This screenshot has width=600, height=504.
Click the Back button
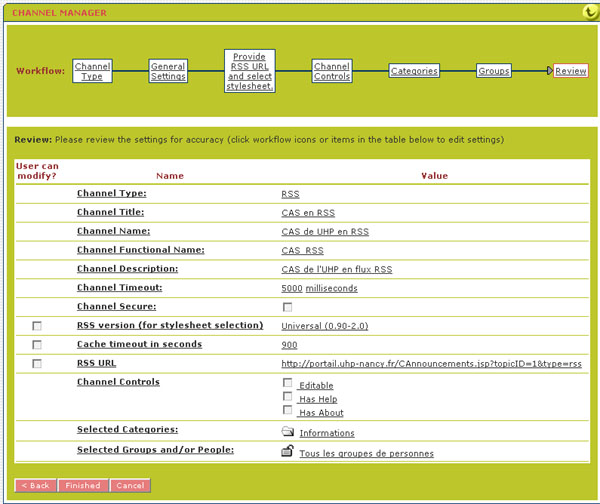pos(35,485)
